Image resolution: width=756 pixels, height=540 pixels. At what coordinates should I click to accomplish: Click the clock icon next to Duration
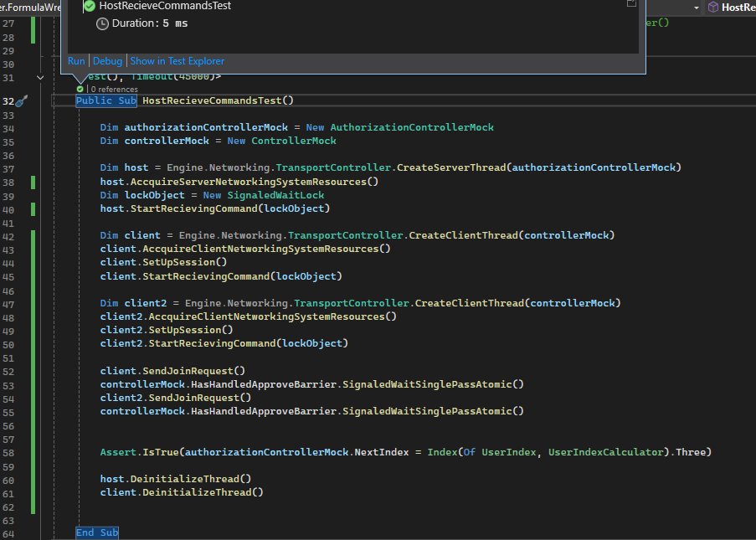pyautogui.click(x=102, y=23)
